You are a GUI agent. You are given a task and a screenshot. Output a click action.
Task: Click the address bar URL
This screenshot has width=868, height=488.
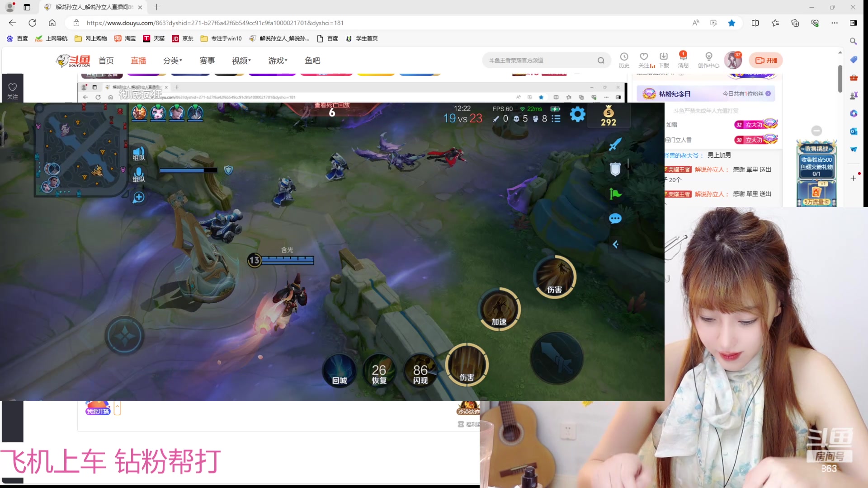[x=215, y=23]
